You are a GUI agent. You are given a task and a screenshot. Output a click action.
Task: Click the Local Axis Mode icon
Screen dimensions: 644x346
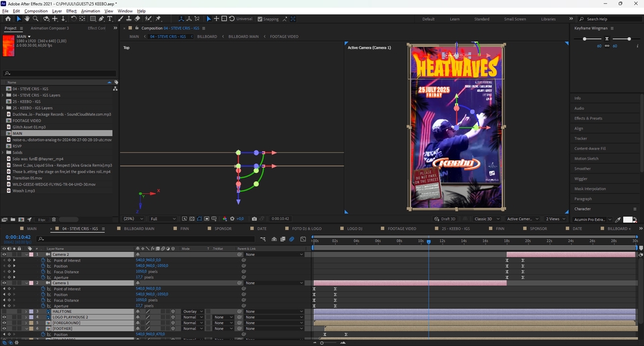point(181,19)
